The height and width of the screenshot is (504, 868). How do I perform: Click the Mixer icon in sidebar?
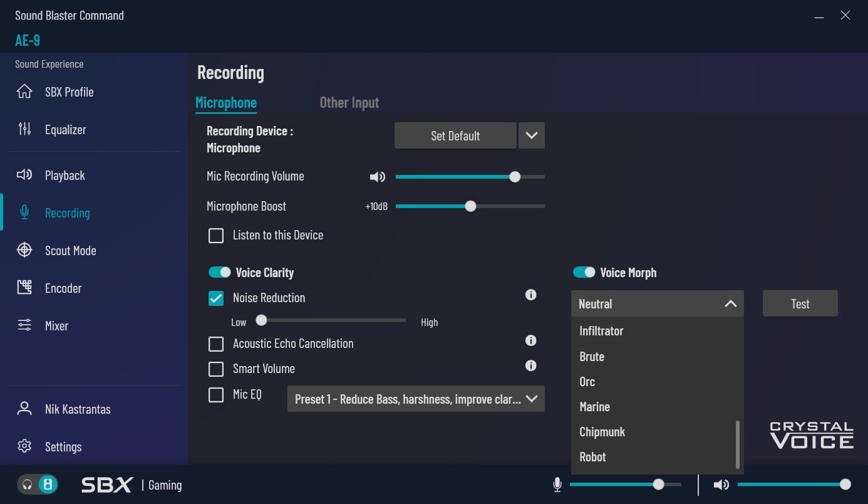pos(24,325)
